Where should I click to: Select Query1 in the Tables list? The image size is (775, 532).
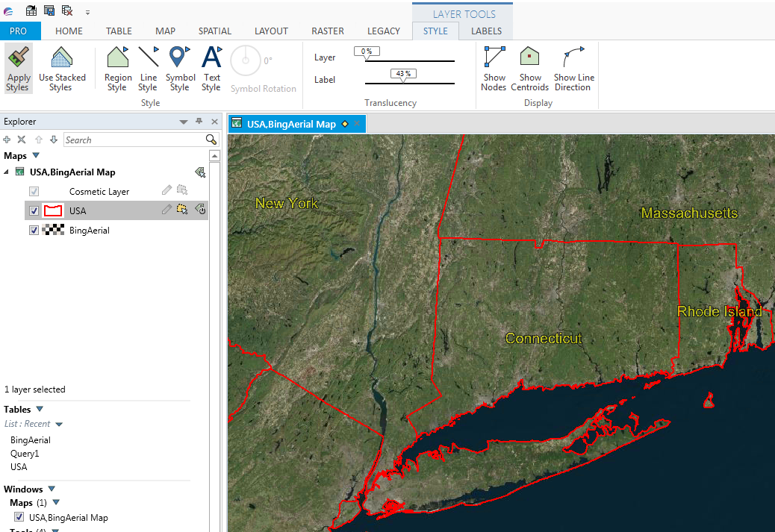[24, 454]
